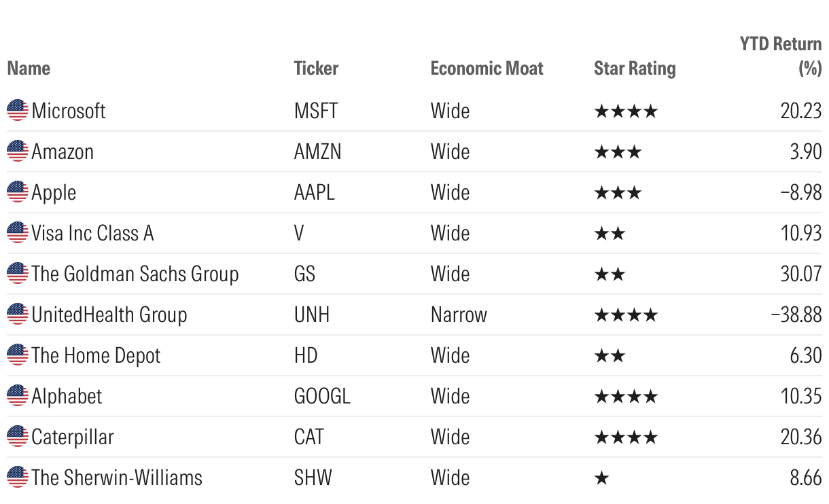Click the flag icon next to UnitedHealth Group
Image resolution: width=829 pixels, height=504 pixels.
click(x=18, y=314)
